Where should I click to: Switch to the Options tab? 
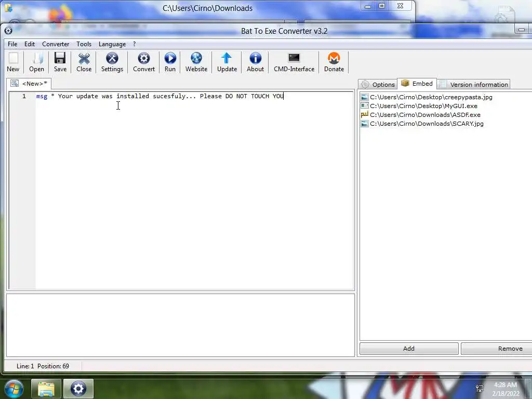(x=378, y=85)
